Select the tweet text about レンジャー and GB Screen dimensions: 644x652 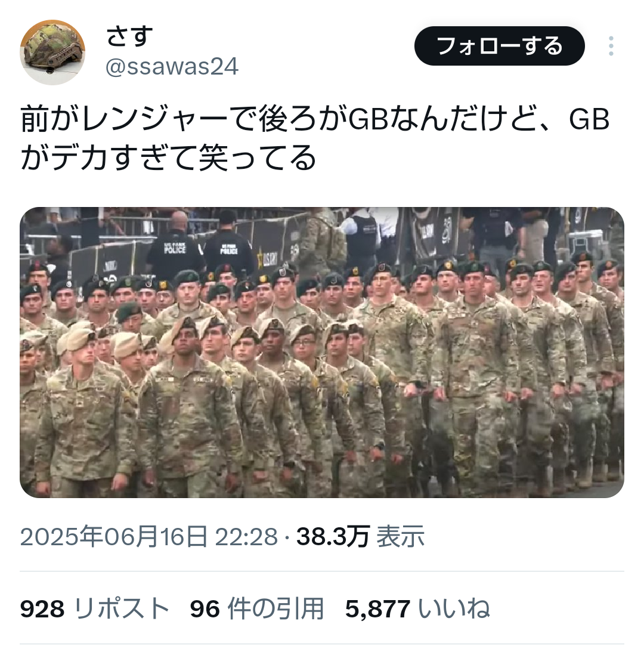(x=315, y=138)
